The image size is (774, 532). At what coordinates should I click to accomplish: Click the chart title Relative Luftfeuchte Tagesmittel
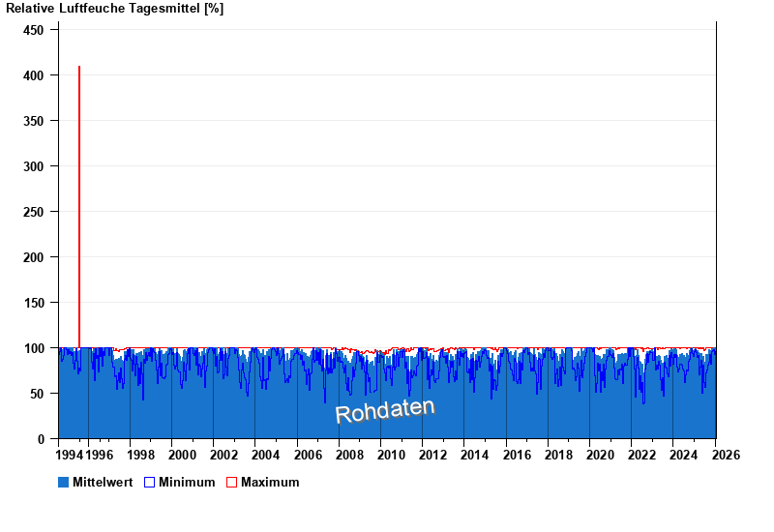tap(115, 9)
